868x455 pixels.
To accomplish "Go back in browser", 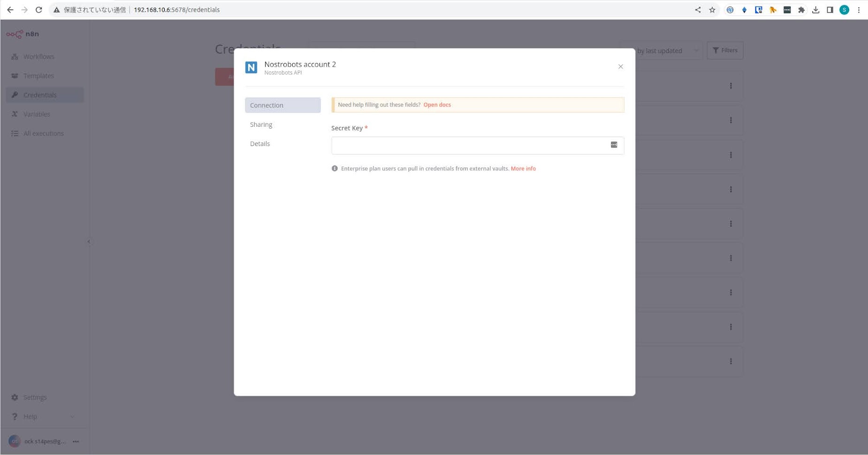I will (x=10, y=9).
